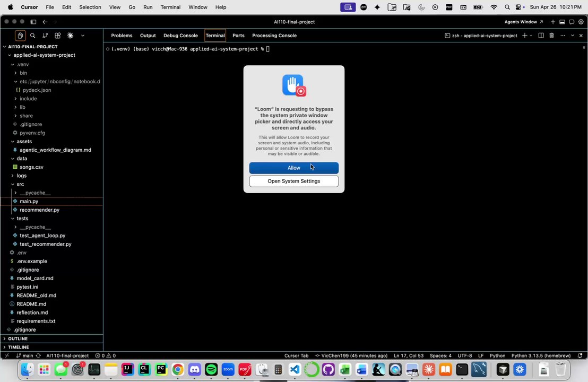Select Python 3.13.5 interpreter in status bar
588x382 pixels.
coord(541,355)
